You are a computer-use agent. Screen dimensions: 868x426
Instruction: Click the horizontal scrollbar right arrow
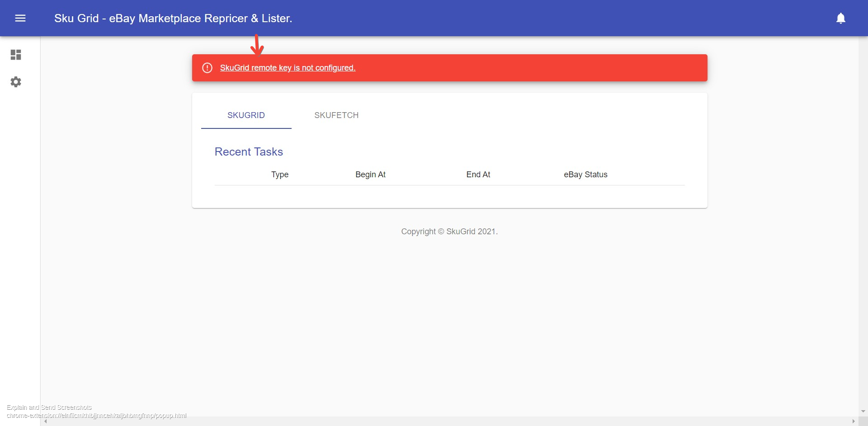[854, 421]
